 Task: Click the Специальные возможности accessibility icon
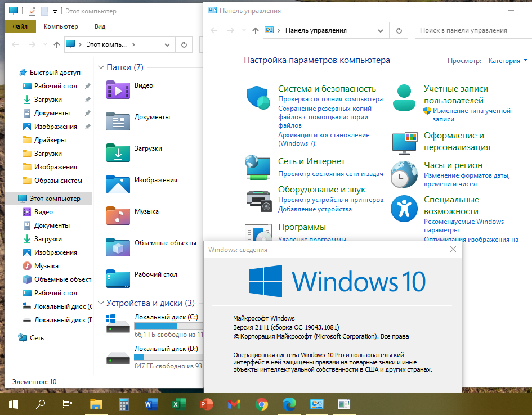[404, 209]
